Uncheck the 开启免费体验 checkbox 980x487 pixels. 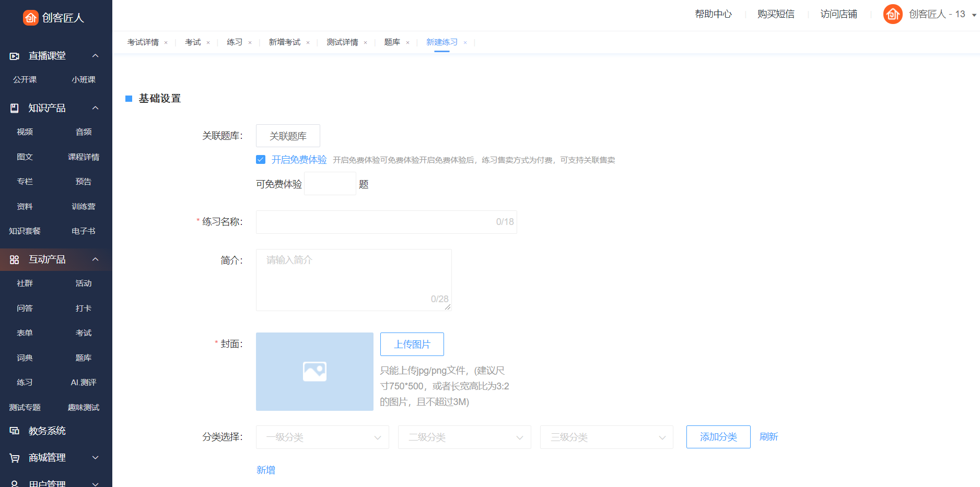(x=261, y=160)
